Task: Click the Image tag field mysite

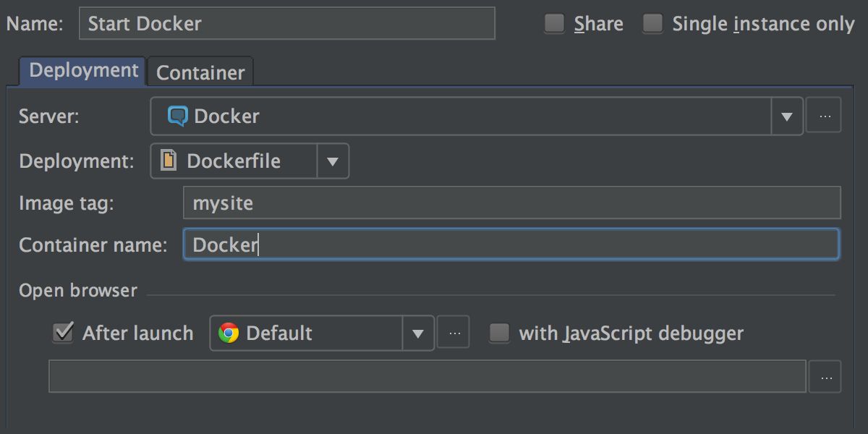Action: pos(512,203)
